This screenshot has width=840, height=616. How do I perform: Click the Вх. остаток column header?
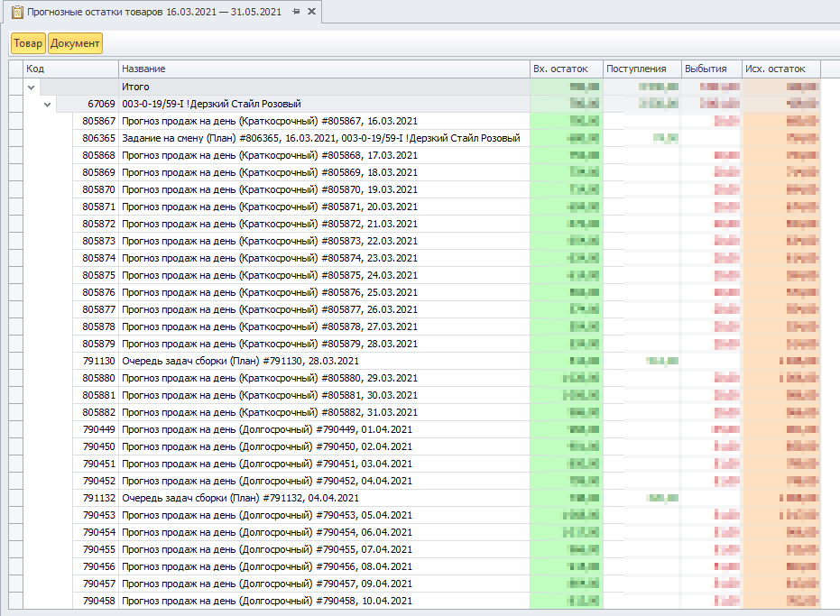click(x=566, y=69)
